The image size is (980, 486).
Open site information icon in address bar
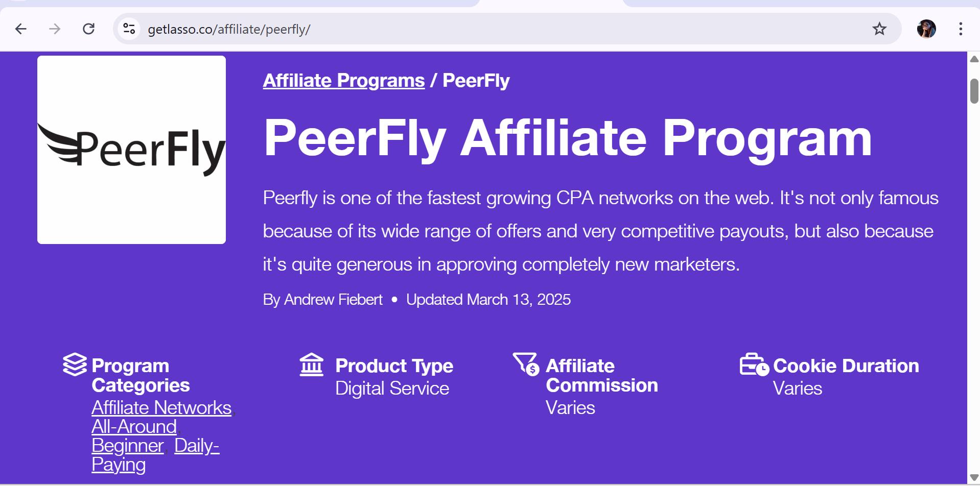(x=129, y=29)
